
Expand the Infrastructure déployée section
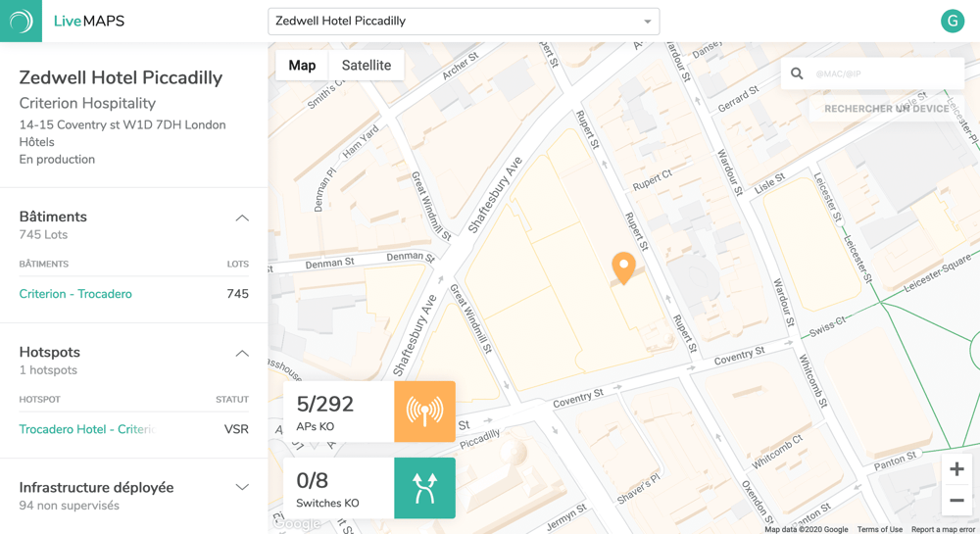click(242, 487)
